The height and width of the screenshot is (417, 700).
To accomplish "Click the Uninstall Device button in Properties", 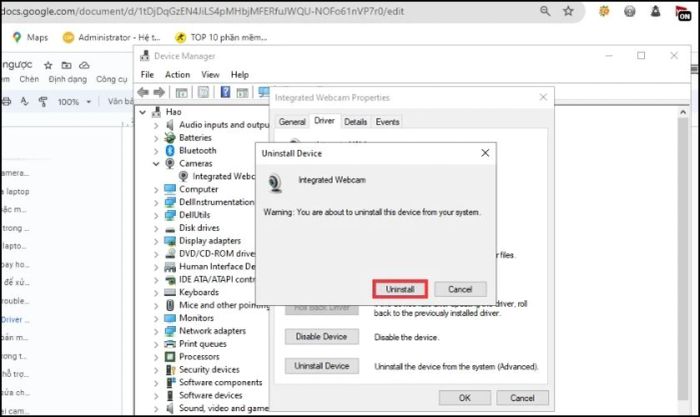I will tap(321, 366).
